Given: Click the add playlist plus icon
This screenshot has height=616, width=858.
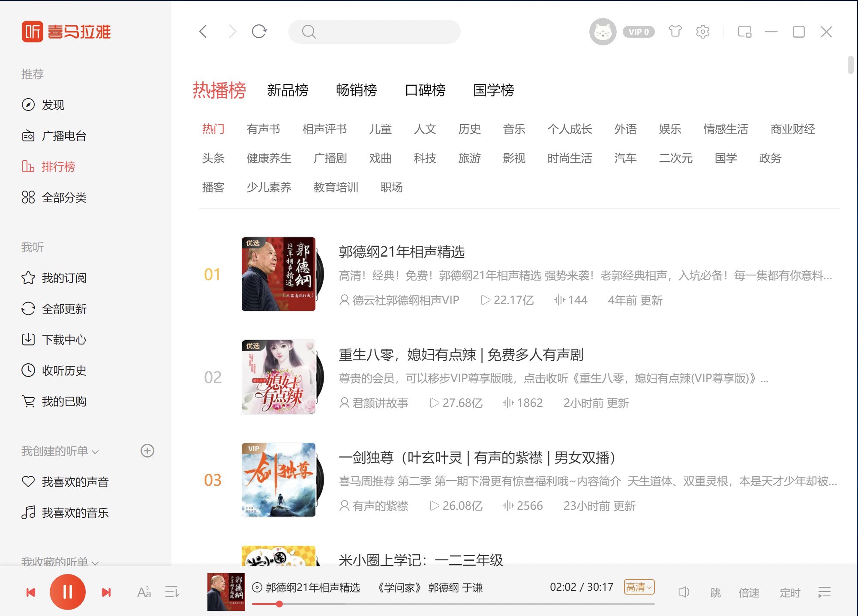Looking at the screenshot, I should tap(147, 451).
